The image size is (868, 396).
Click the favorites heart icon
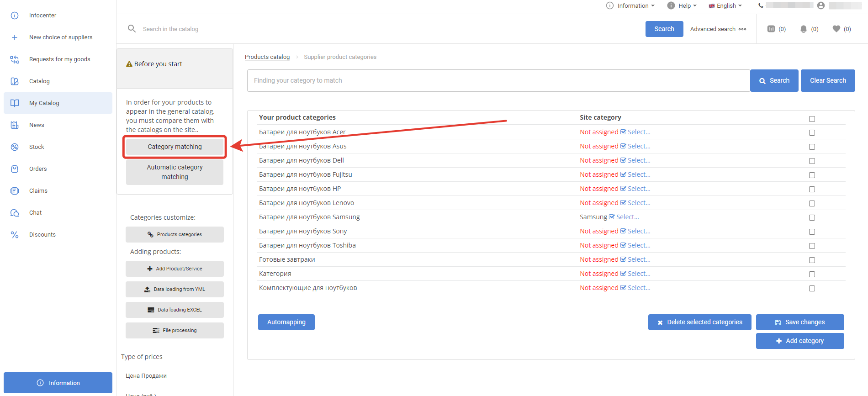pos(836,29)
